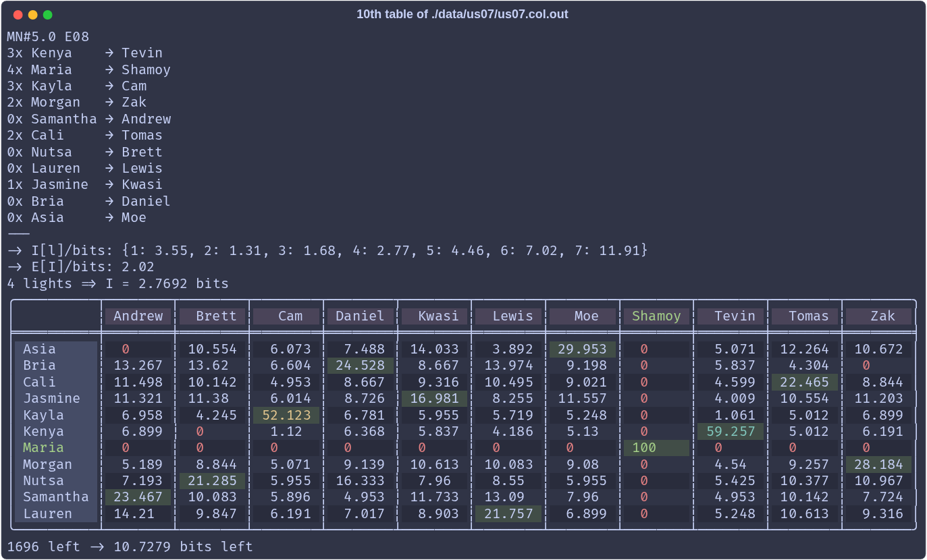Image resolution: width=927 pixels, height=560 pixels.
Task: Click the 'Tevin' column header
Action: [x=731, y=316]
